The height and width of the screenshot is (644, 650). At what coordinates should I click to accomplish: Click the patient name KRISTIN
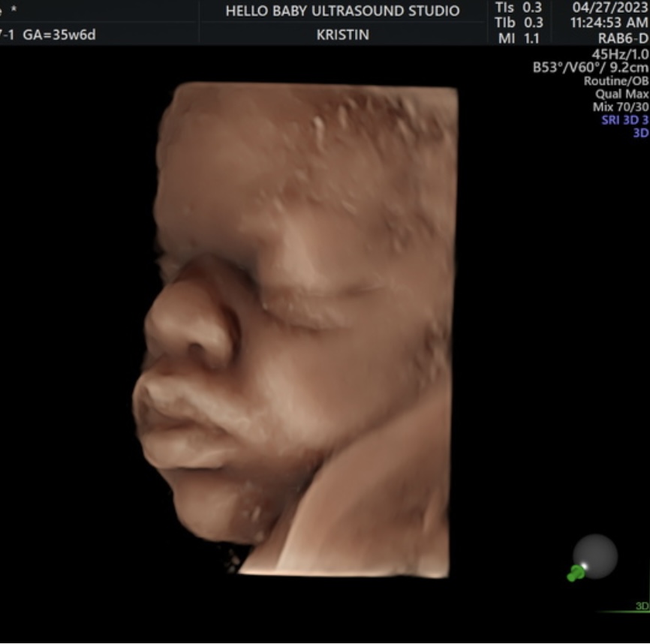342,35
